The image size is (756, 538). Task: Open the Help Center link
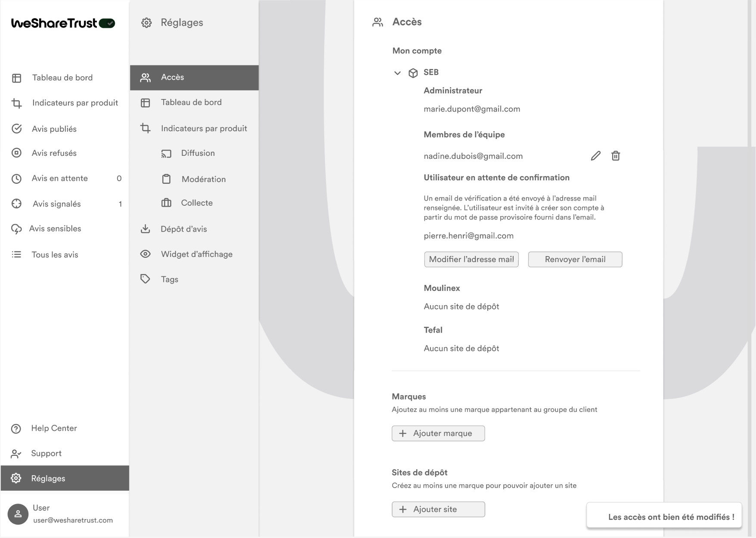point(54,428)
